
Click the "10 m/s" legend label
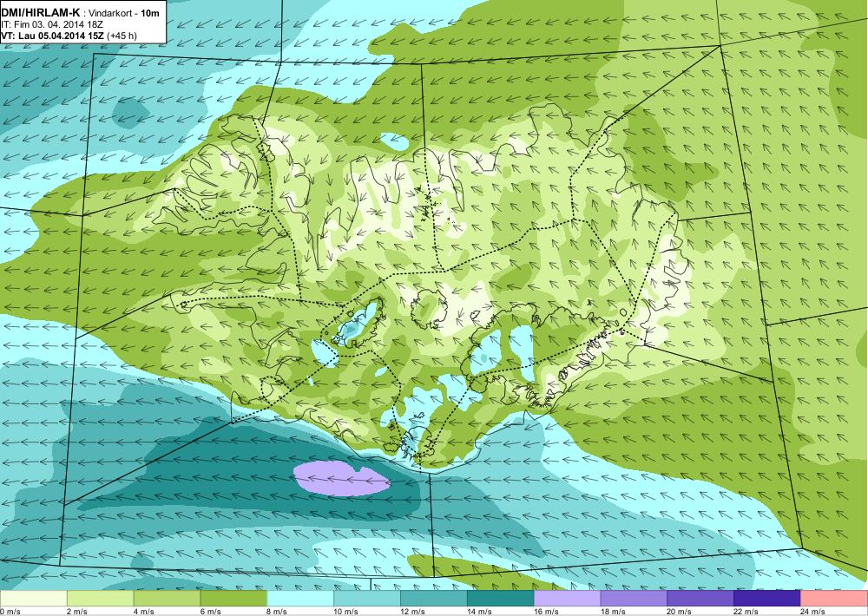point(346,612)
